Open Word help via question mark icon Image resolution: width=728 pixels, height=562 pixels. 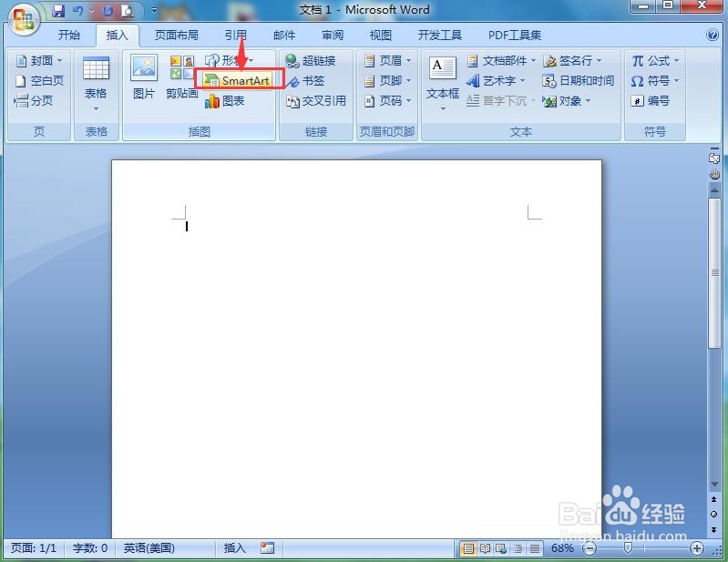pos(713,36)
